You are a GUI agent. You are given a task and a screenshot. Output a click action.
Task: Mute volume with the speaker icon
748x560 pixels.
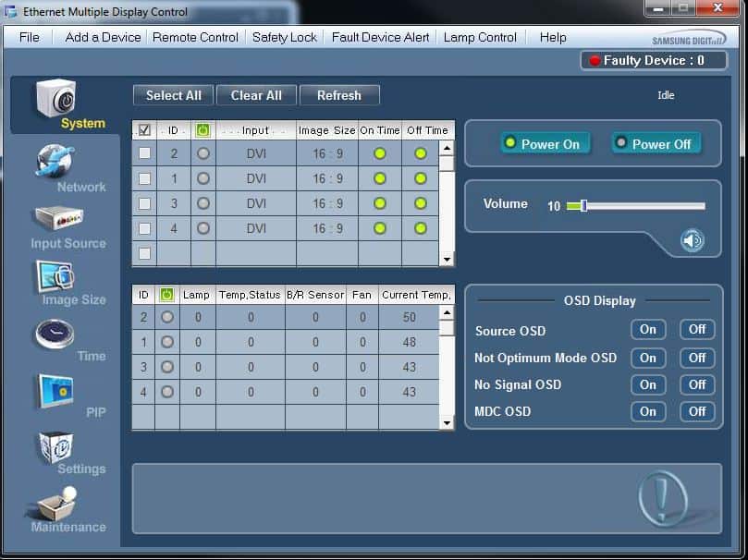pyautogui.click(x=692, y=241)
